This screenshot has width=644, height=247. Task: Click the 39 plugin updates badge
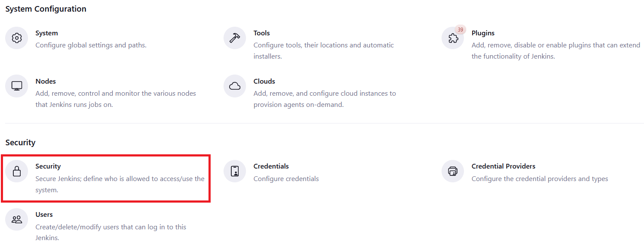point(460,30)
